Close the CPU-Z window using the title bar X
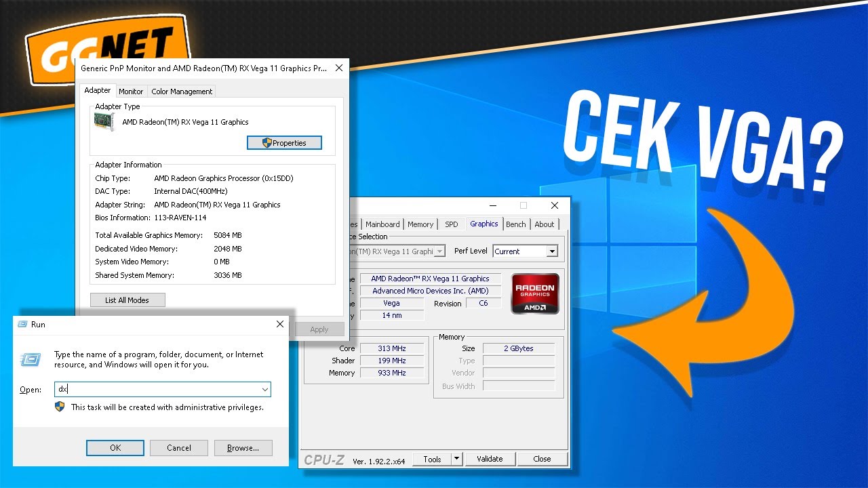Image resolution: width=868 pixels, height=488 pixels. [x=555, y=205]
